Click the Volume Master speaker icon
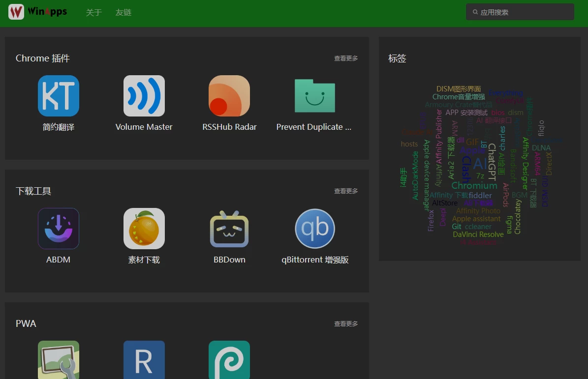Screen dimensions: 588x379 click(x=144, y=96)
